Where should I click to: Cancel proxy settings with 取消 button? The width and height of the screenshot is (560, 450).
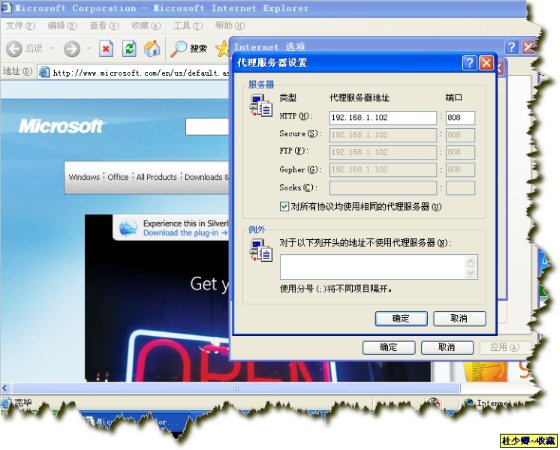459,318
